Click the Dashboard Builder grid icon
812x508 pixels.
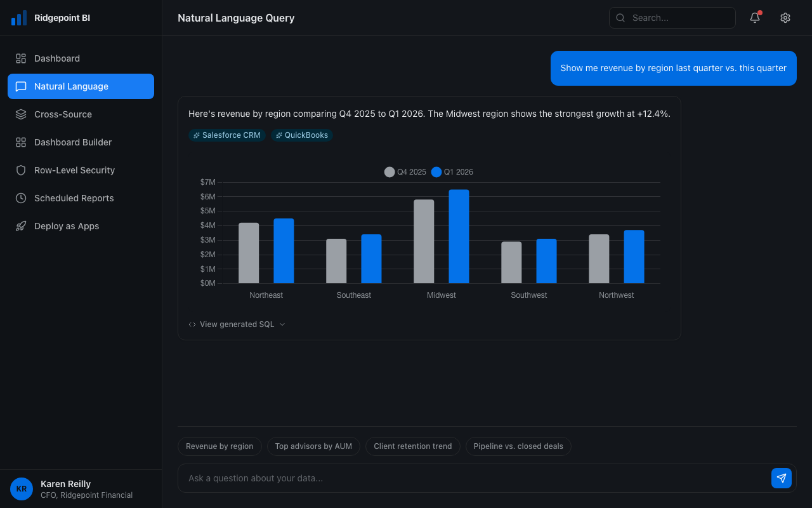click(x=21, y=142)
